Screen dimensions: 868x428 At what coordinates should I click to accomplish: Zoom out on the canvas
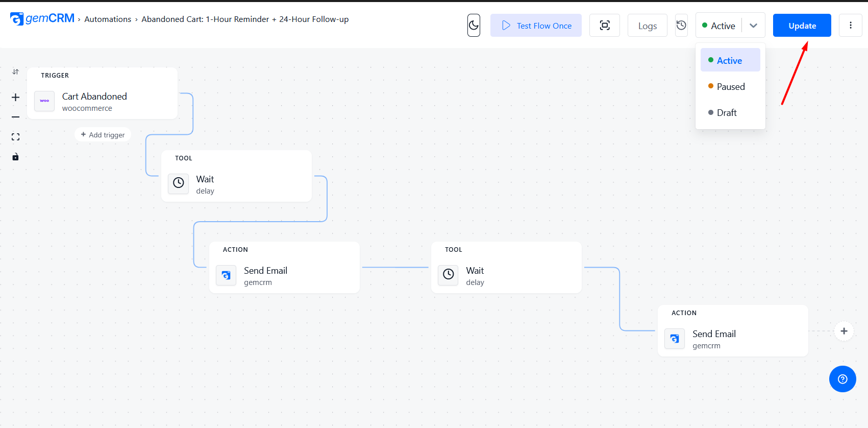(16, 117)
